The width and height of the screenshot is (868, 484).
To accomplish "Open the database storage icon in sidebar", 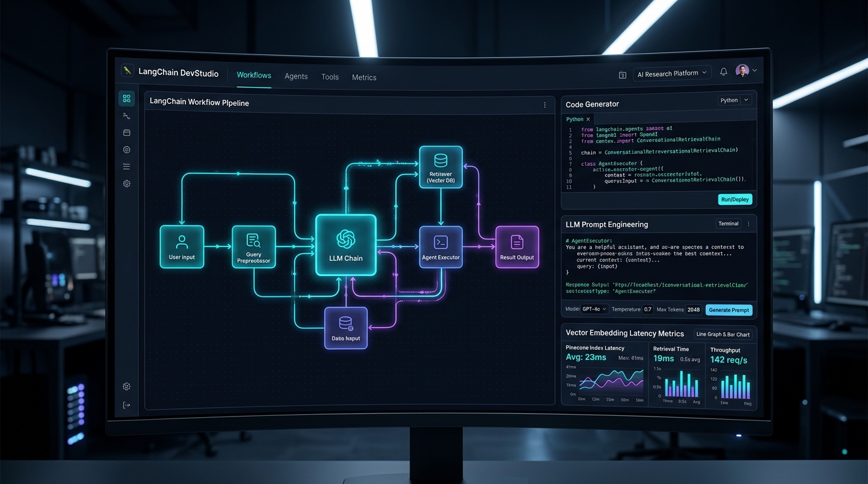I will point(127,133).
